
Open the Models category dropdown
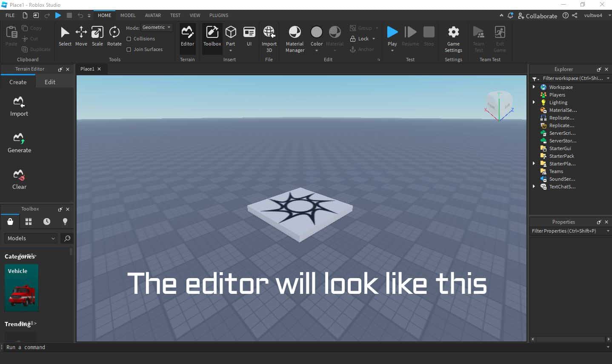click(x=31, y=239)
